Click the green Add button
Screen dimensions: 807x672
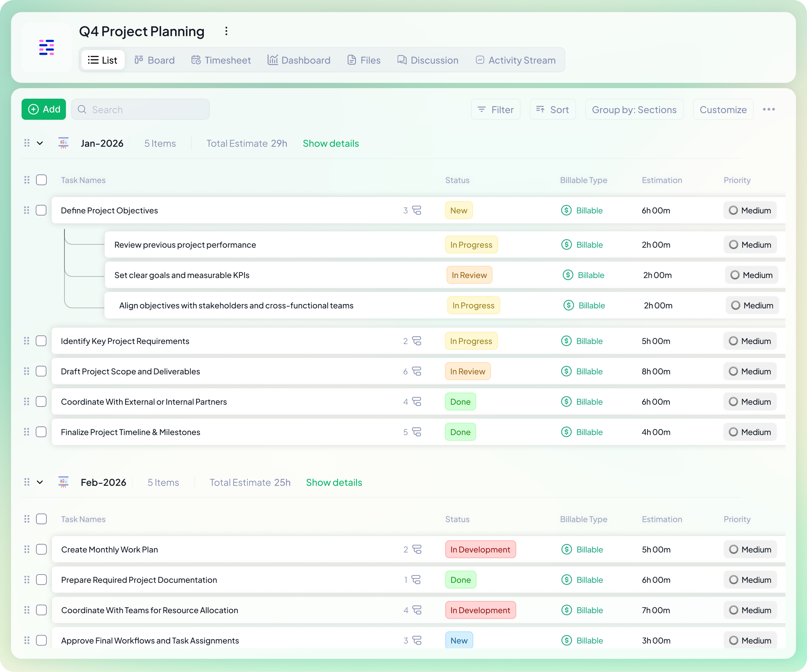click(43, 109)
